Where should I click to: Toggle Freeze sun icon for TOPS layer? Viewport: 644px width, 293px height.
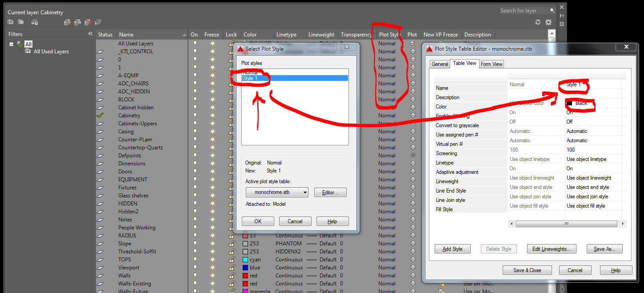point(212,260)
